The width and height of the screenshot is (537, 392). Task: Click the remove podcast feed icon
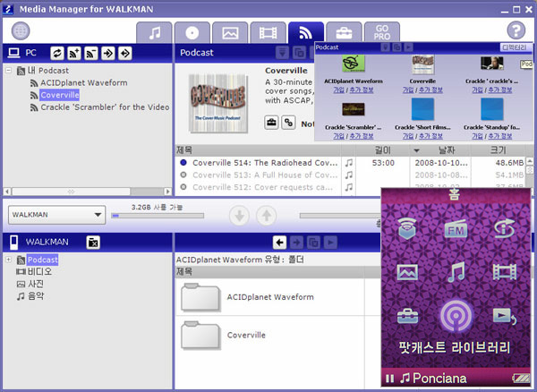pos(91,53)
